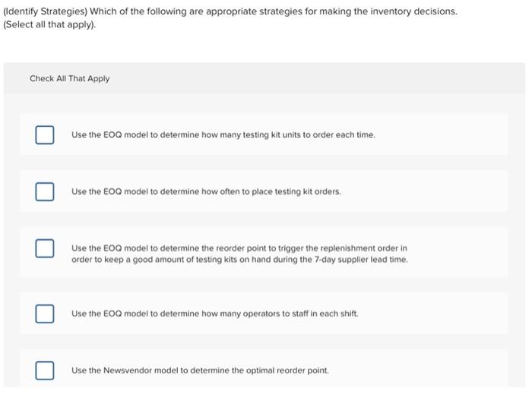532x397 pixels.
Task: Enable the checkbox for operators to staff option
Action: [x=44, y=314]
